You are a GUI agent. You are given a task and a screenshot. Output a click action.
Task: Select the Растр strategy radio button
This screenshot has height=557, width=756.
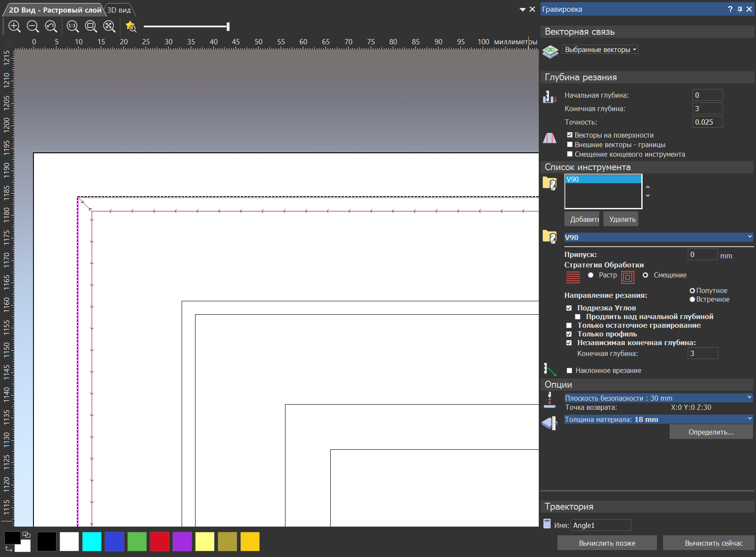pos(590,275)
